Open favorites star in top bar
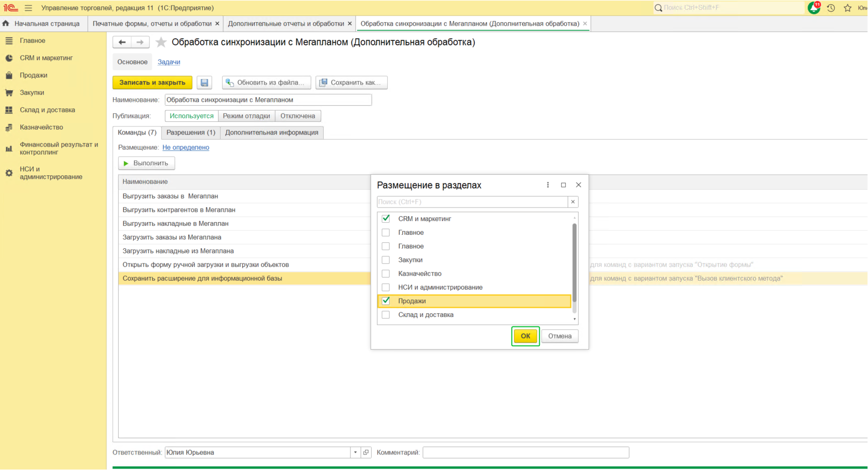 pyautogui.click(x=848, y=8)
